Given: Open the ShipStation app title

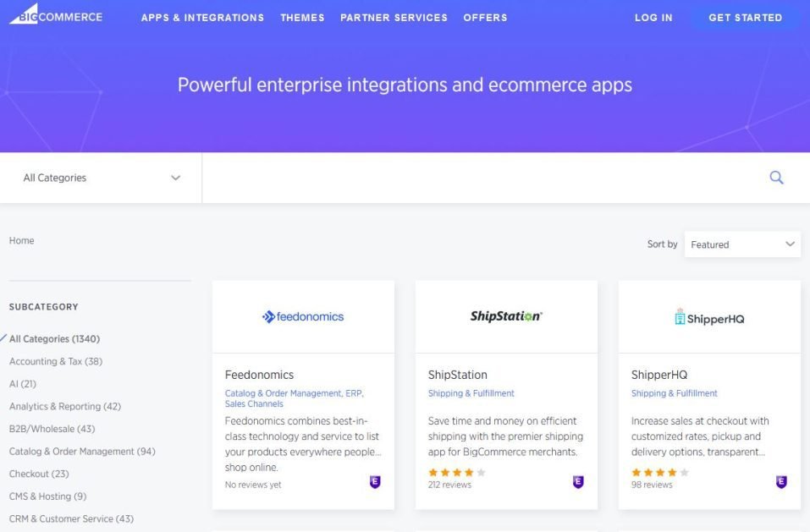Looking at the screenshot, I should (x=457, y=375).
